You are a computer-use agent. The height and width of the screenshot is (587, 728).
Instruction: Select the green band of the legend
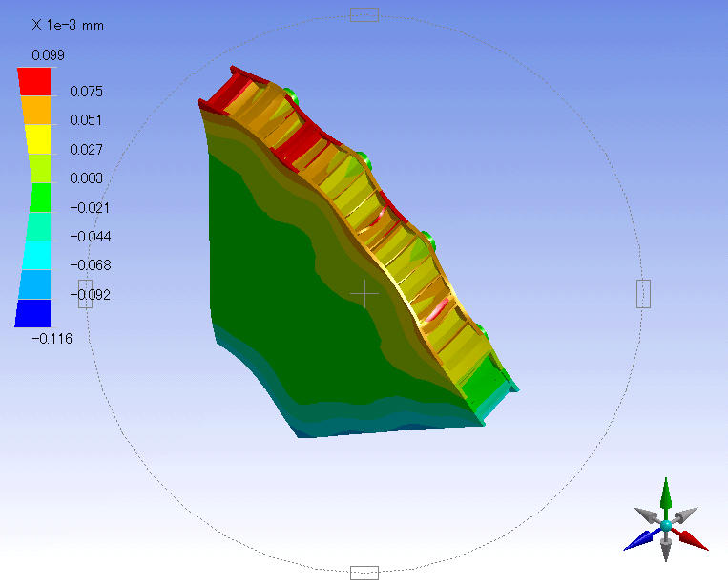pyautogui.click(x=40, y=198)
